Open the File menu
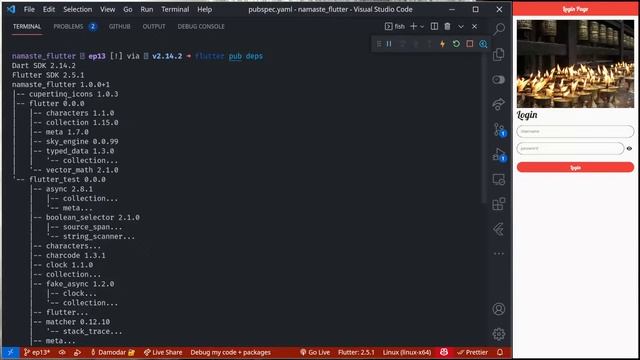The height and width of the screenshot is (360, 640). (29, 9)
